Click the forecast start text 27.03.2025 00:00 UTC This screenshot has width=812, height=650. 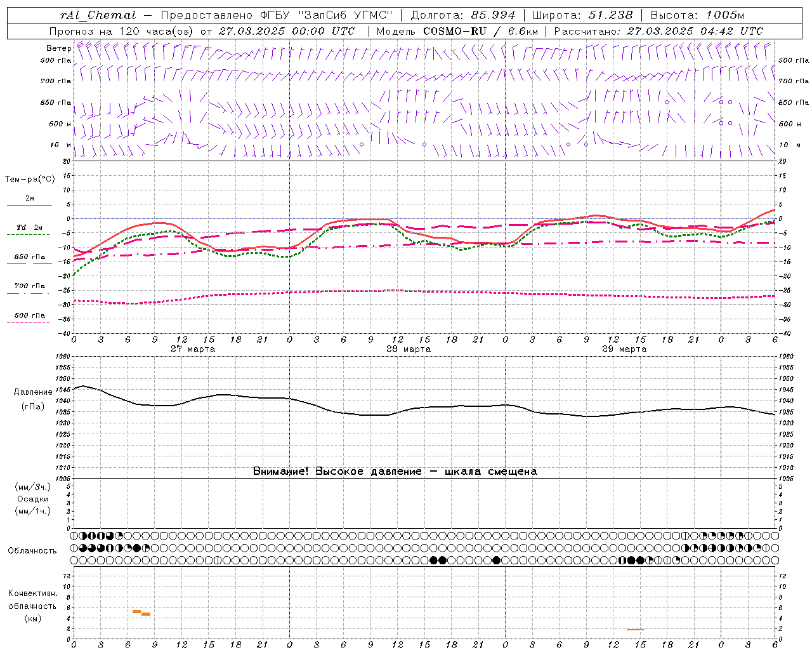(x=287, y=31)
